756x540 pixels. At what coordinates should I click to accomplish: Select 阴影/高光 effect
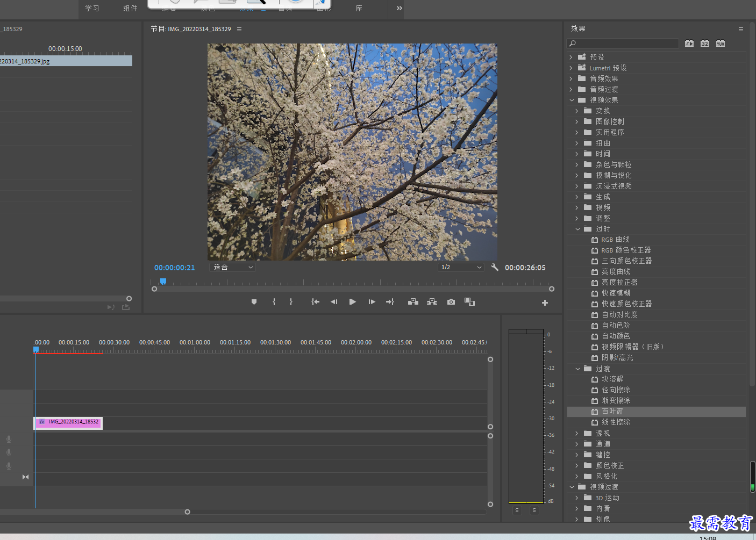tap(617, 357)
